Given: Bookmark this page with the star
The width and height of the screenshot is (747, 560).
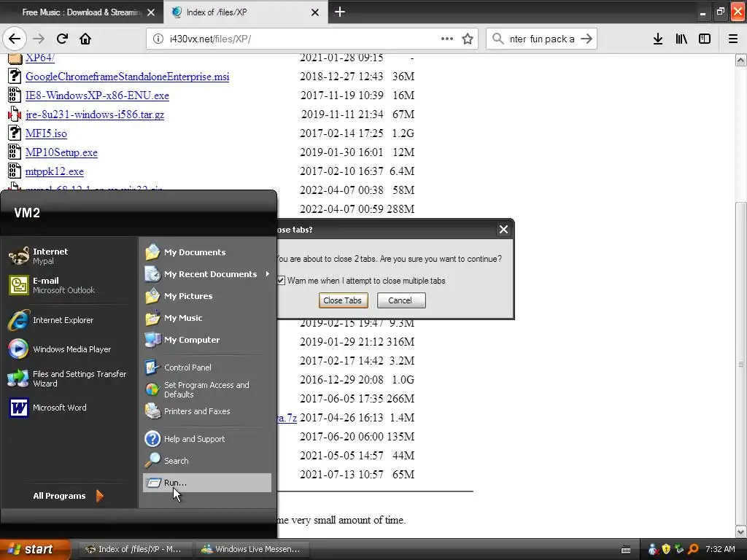Looking at the screenshot, I should (468, 39).
